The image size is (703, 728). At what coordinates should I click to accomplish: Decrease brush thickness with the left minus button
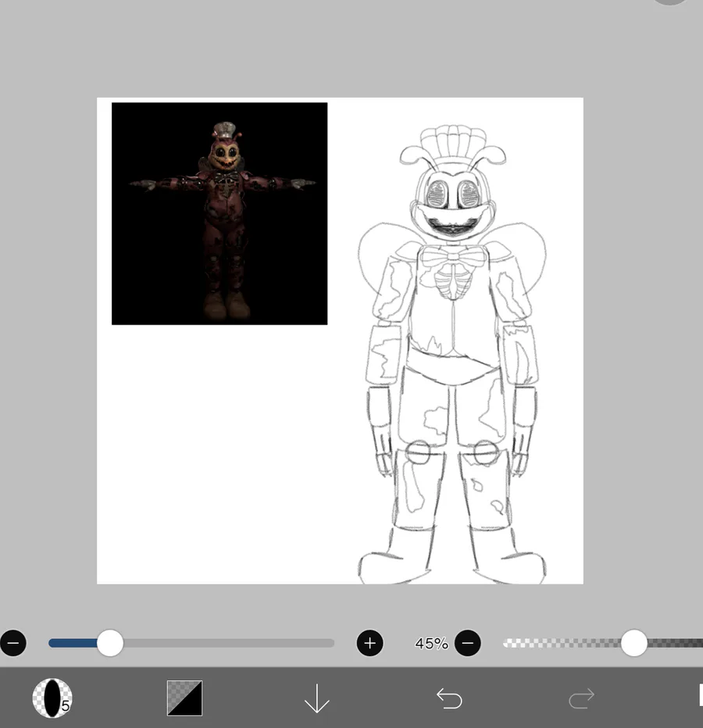coord(13,643)
